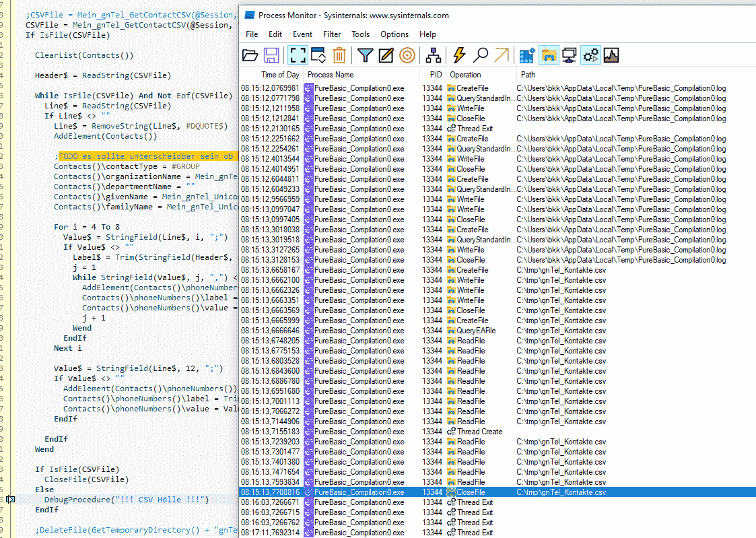Open the Filter dialog via the funnel icon
756x538 pixels.
coord(366,55)
